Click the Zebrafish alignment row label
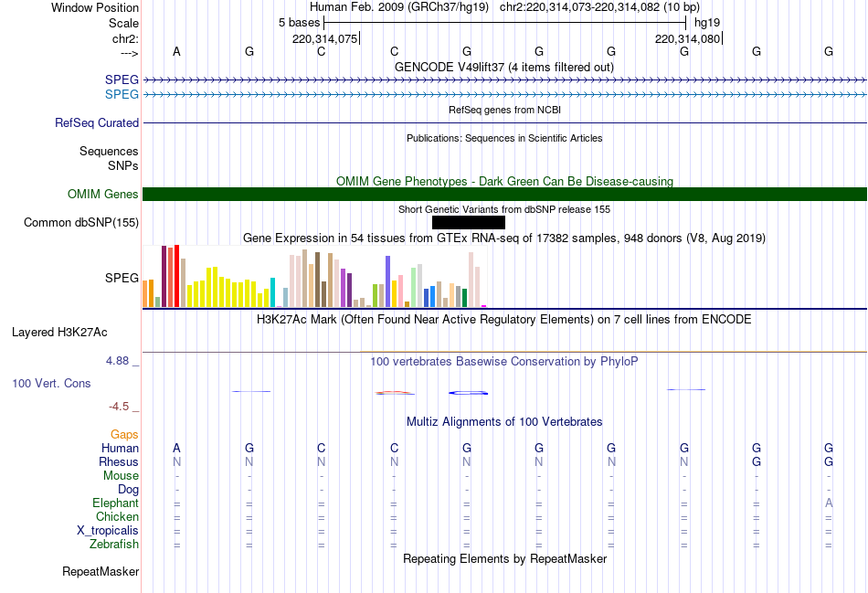 [114, 545]
